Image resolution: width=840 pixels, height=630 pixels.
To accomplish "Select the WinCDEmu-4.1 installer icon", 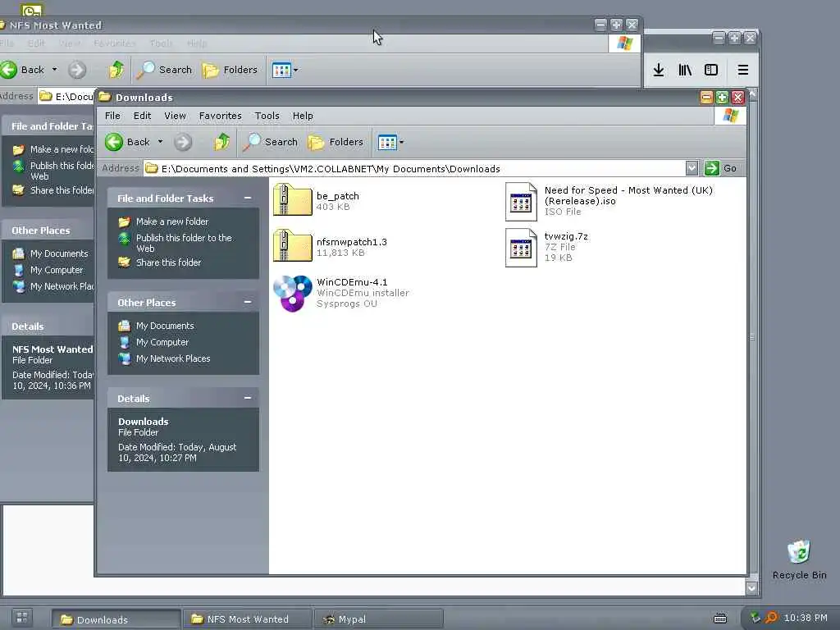I will (292, 293).
